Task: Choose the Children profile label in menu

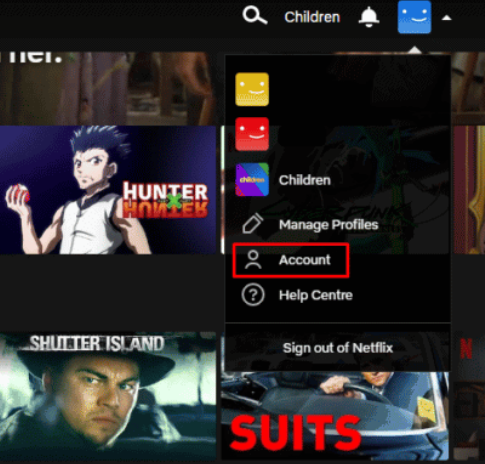Action: pos(305,180)
